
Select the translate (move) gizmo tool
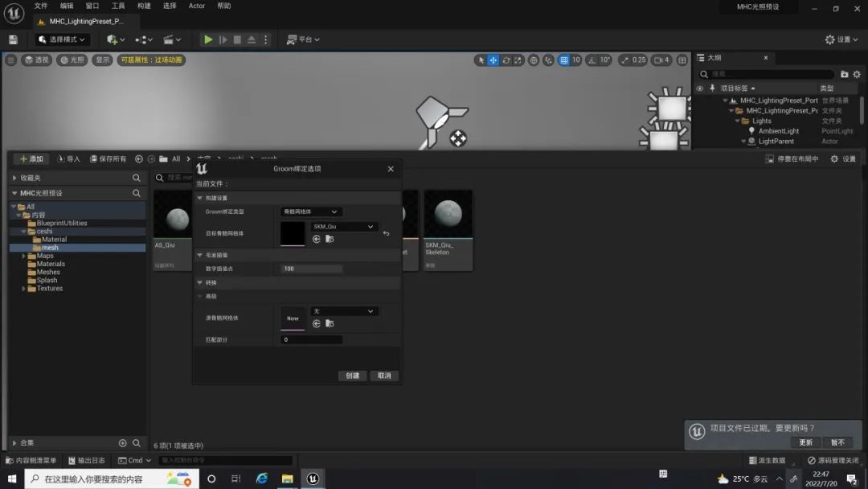click(493, 60)
